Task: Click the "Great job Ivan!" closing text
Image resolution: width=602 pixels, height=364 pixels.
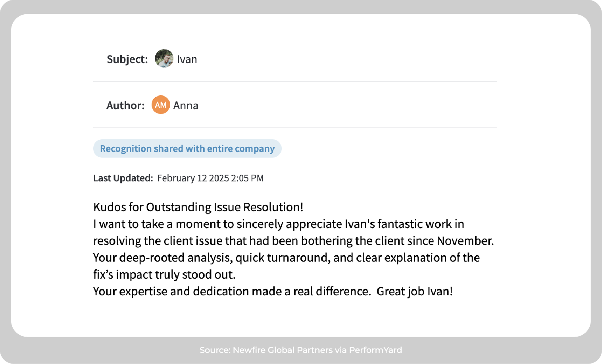Action: pos(414,291)
